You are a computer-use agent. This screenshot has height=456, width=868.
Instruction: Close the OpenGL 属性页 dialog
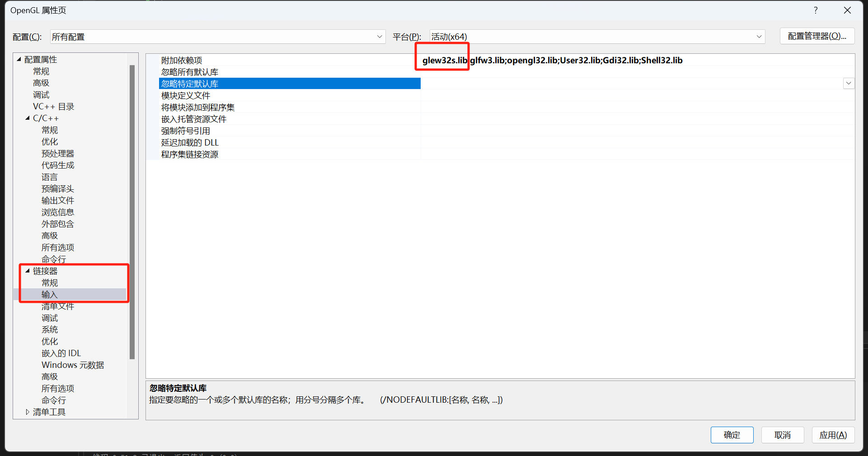848,10
